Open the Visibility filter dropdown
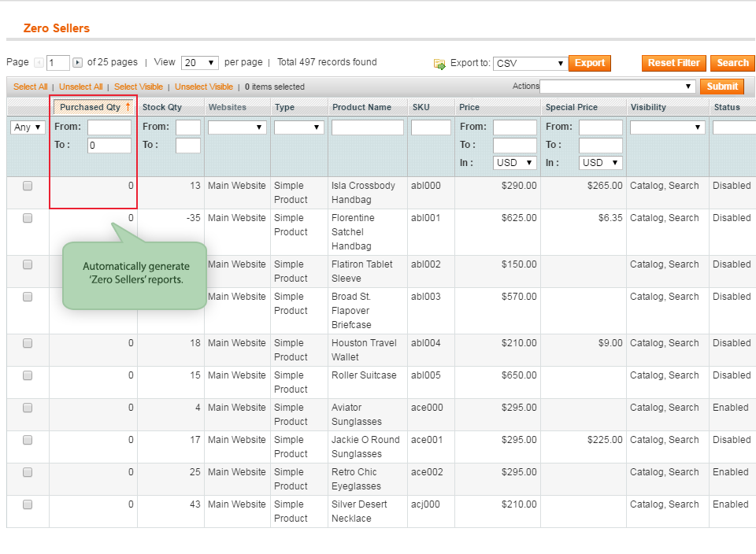The image size is (756, 554). 667,127
